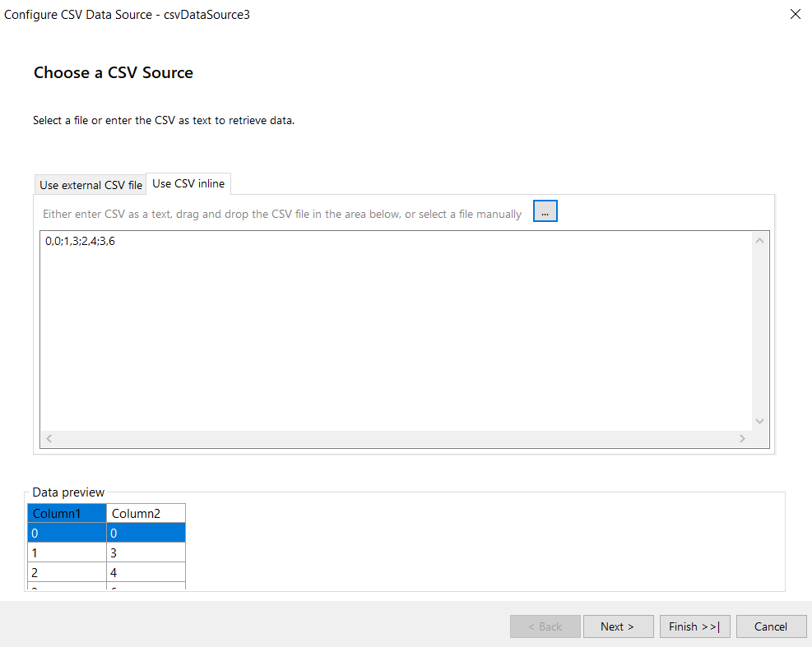Select the Column2 cell containing 4

point(146,572)
